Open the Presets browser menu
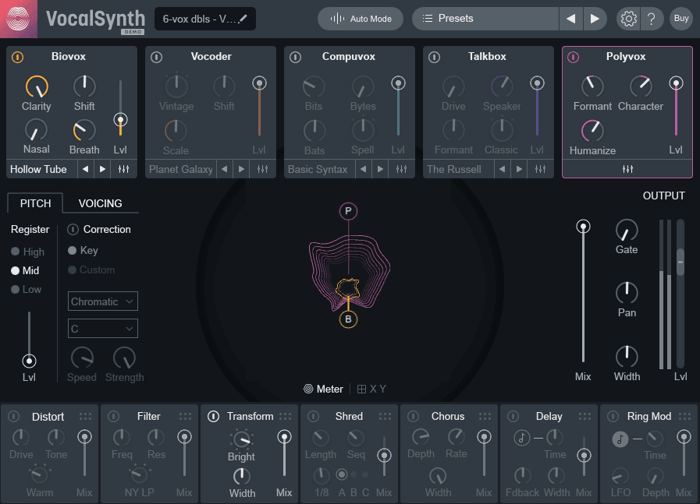 click(x=485, y=19)
